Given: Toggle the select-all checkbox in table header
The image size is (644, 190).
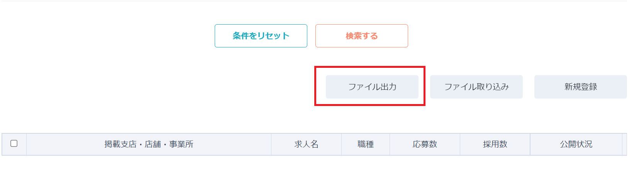Looking at the screenshot, I should pos(14,143).
